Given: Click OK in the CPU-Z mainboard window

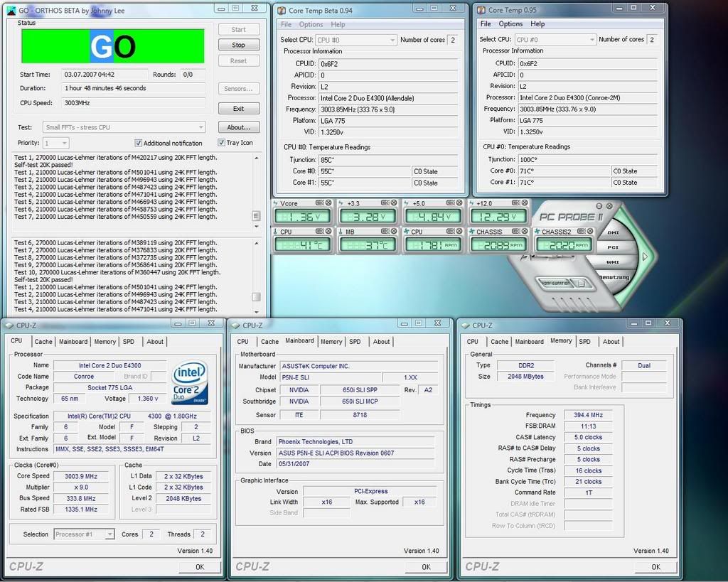Looking at the screenshot, I should click(x=427, y=566).
